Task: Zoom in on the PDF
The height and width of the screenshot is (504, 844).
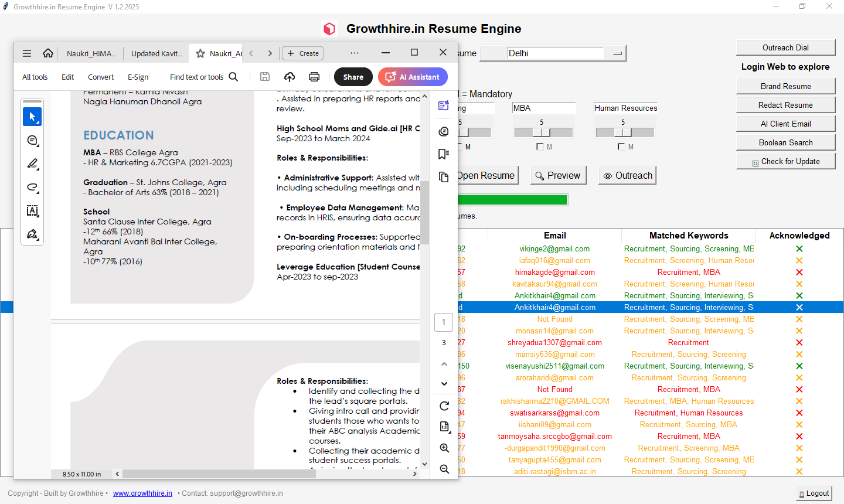Action: pos(444,448)
